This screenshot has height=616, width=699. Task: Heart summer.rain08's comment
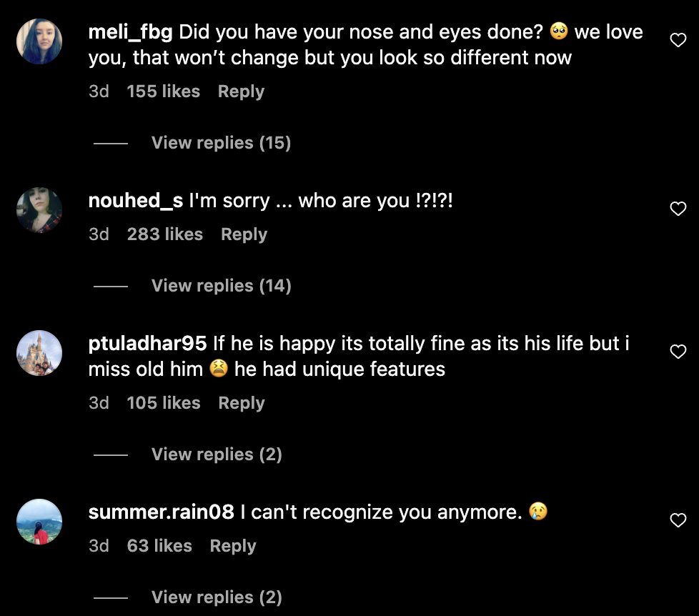coord(678,520)
